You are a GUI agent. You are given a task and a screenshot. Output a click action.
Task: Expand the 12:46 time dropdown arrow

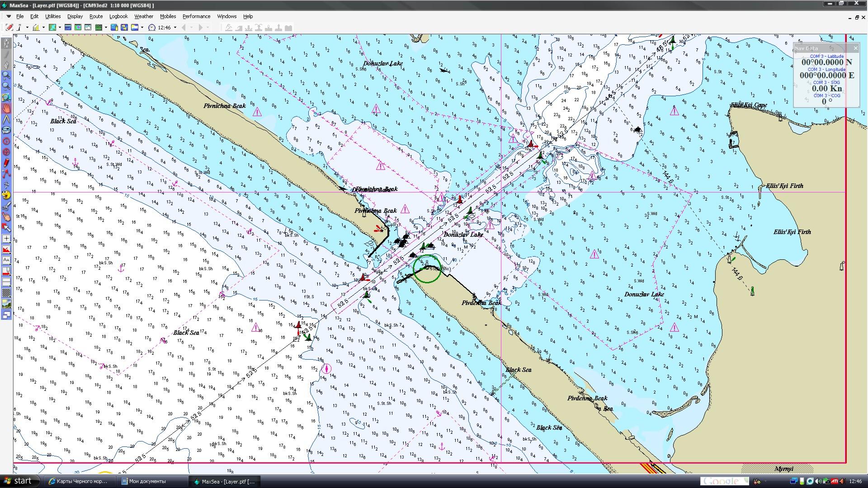(x=175, y=28)
